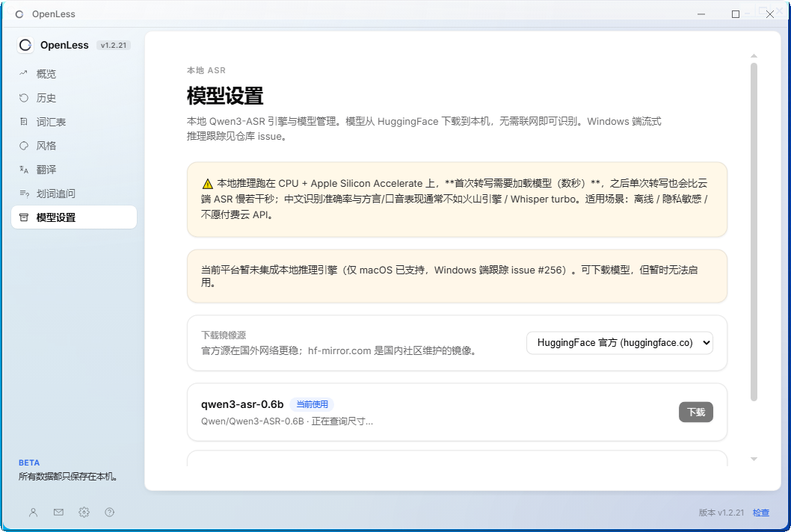Click the warning triangle icon in notice

207,184
